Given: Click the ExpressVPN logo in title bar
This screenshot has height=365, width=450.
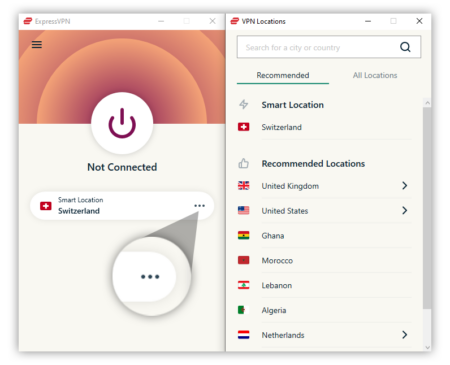Looking at the screenshot, I should click(27, 21).
